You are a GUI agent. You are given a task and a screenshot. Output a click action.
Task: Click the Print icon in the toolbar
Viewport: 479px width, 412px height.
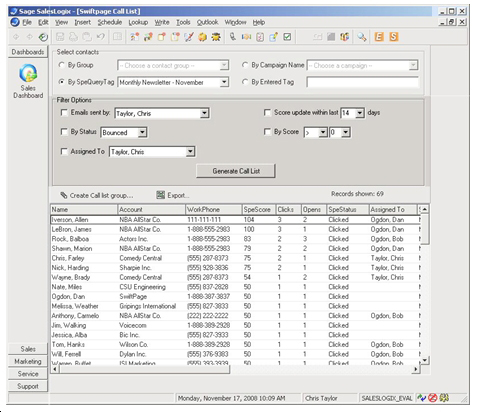coord(74,37)
